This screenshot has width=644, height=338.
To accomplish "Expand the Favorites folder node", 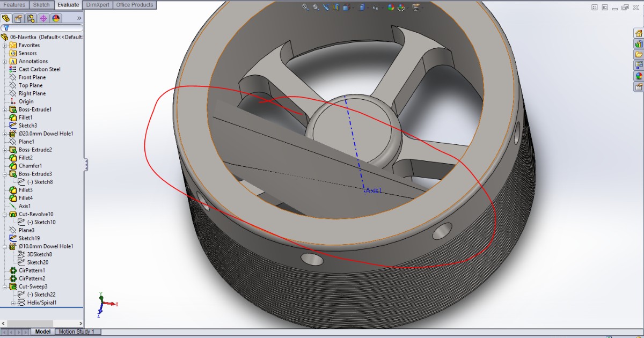I will 5,45.
